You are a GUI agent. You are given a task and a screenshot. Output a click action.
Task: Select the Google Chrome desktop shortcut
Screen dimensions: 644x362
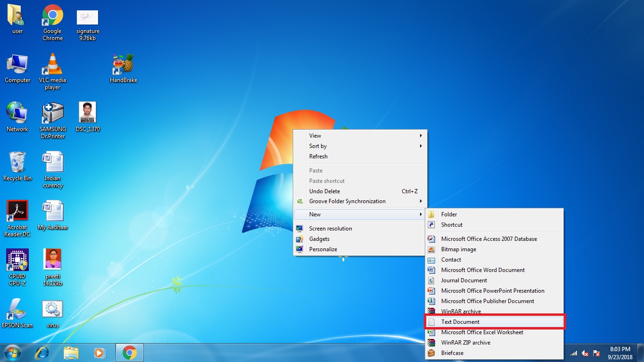point(52,23)
